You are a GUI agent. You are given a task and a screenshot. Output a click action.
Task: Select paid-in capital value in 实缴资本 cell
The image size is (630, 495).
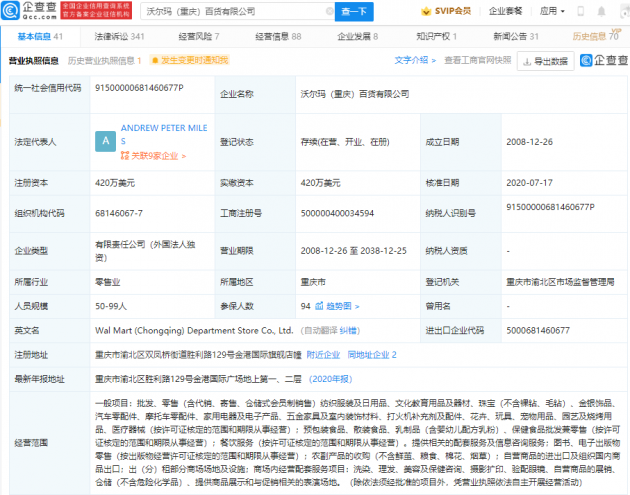[321, 183]
